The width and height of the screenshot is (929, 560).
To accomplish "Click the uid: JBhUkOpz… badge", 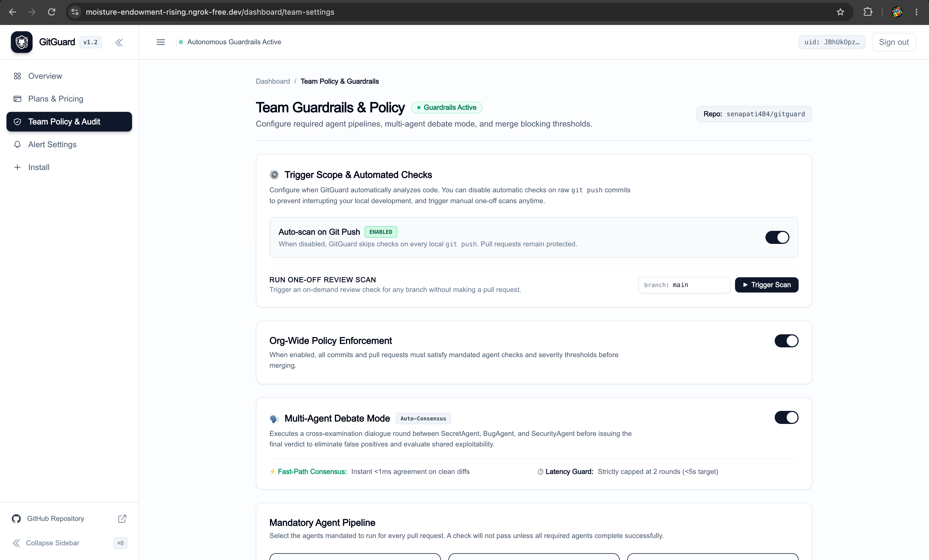I will point(832,42).
